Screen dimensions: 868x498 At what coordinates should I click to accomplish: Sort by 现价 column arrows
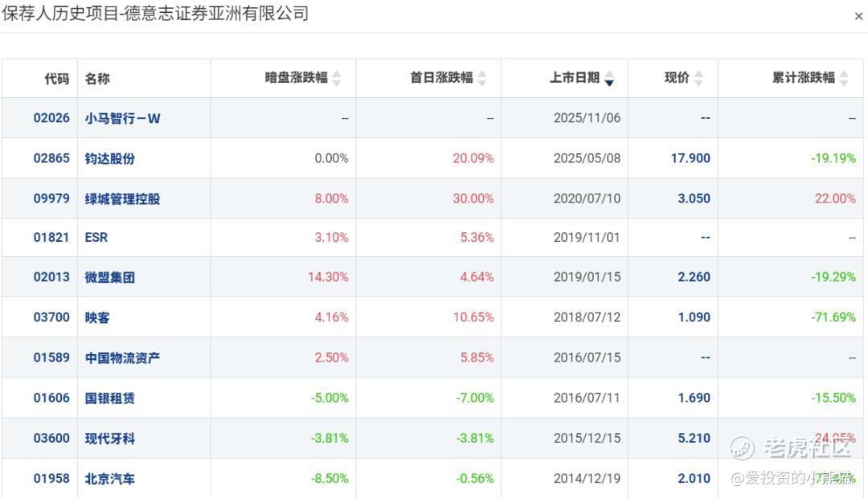698,79
